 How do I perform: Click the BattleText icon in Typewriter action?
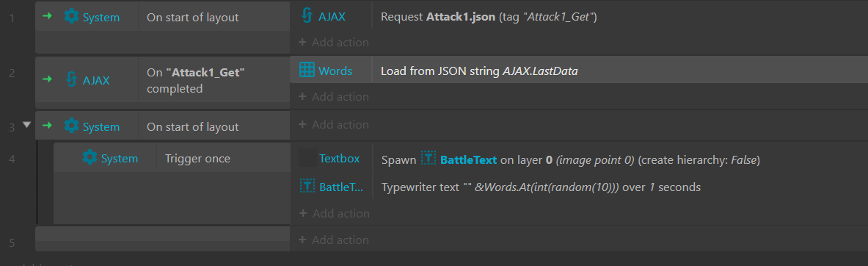307,186
